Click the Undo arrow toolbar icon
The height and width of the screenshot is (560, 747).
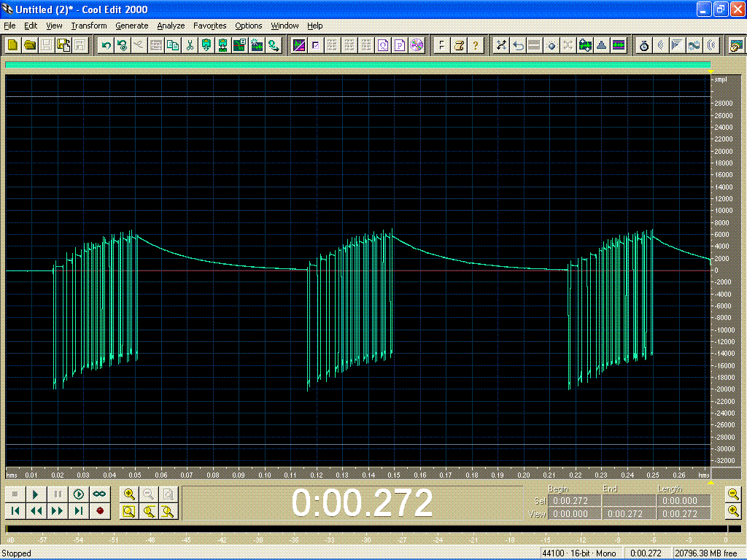106,45
